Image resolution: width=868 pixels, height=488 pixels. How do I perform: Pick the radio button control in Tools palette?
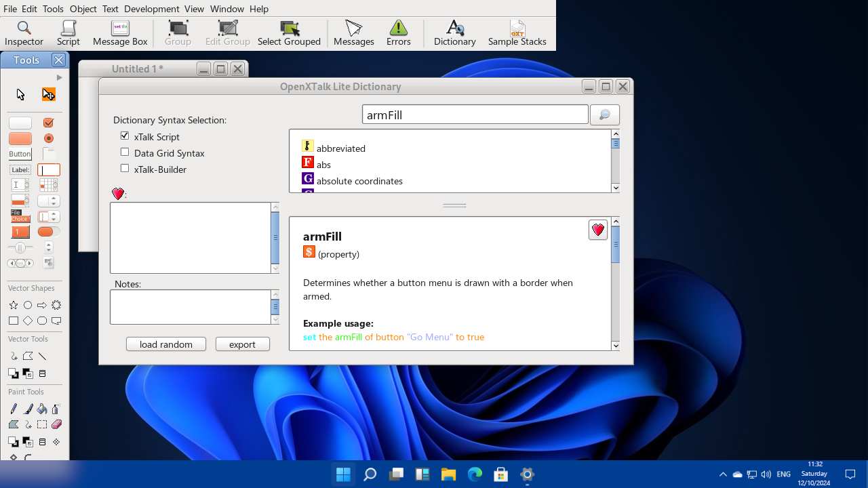48,138
